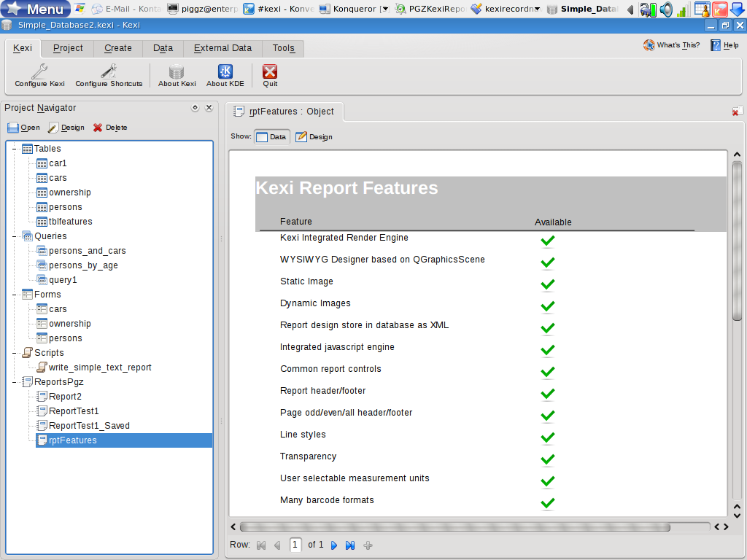Open Help from the top-right toolbar

724,45
